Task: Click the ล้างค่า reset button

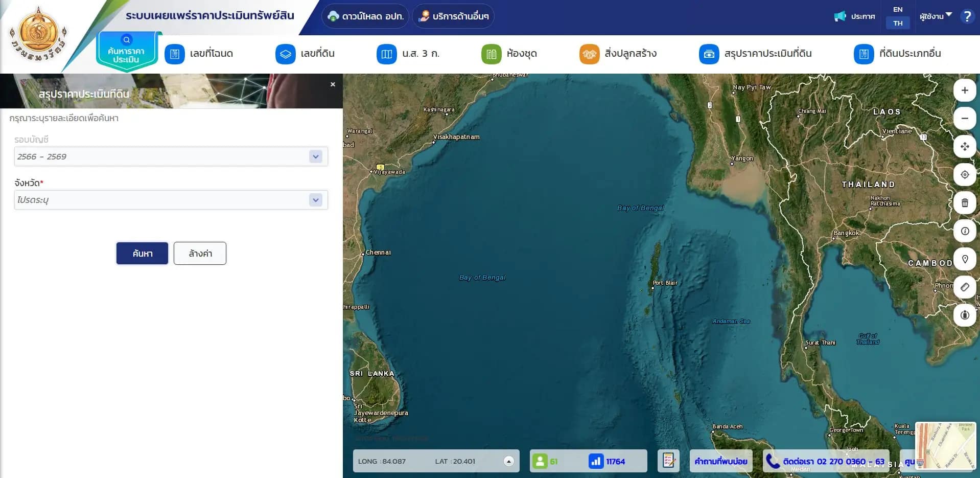Action: pos(200,254)
